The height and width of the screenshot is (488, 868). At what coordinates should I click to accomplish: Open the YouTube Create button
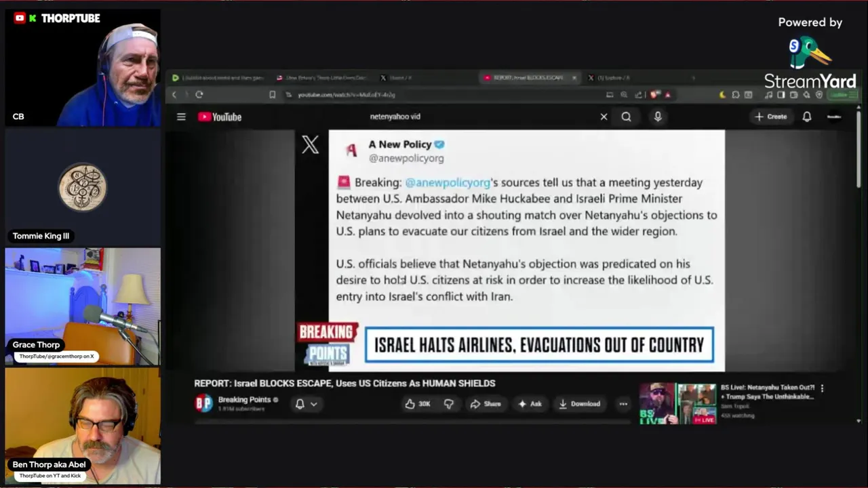point(771,117)
